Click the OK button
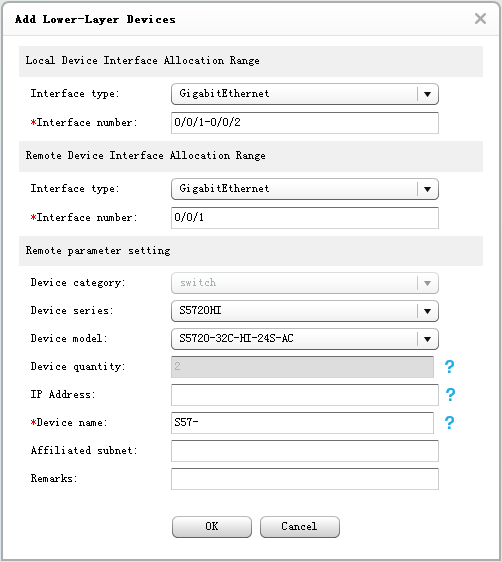Image resolution: width=502 pixels, height=562 pixels. coord(212,527)
